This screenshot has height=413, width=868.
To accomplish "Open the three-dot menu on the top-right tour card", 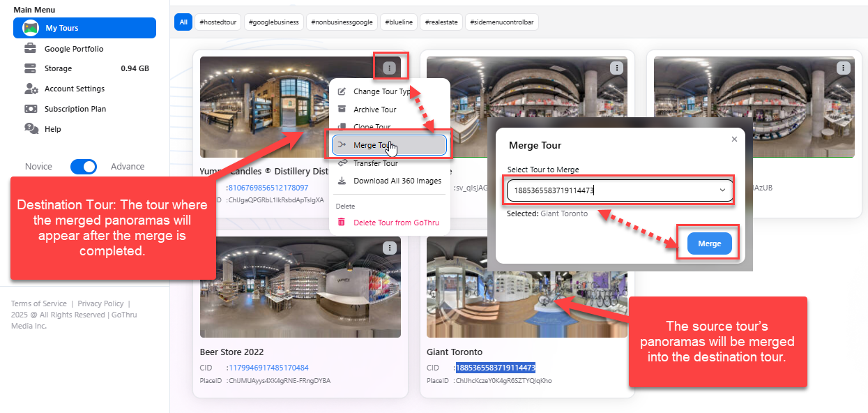I will tap(844, 68).
